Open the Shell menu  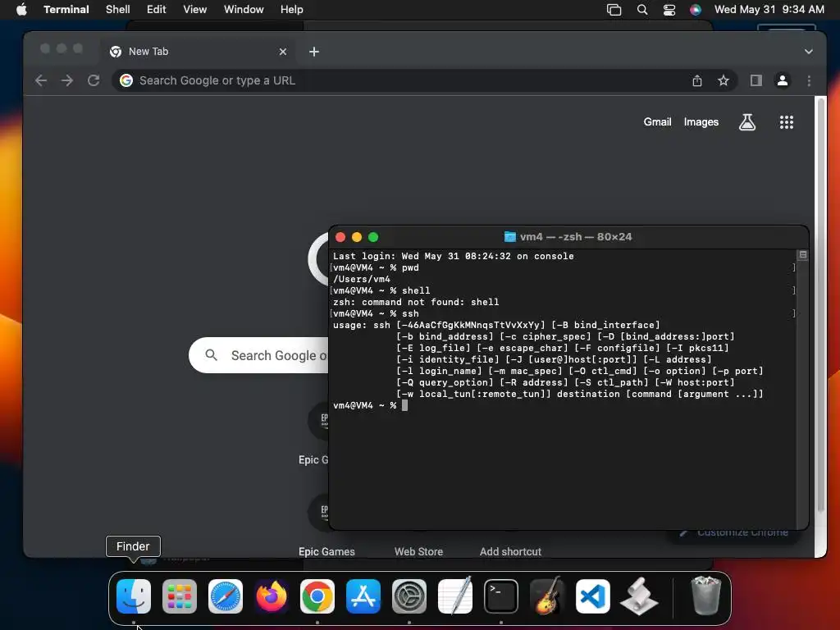tap(118, 10)
